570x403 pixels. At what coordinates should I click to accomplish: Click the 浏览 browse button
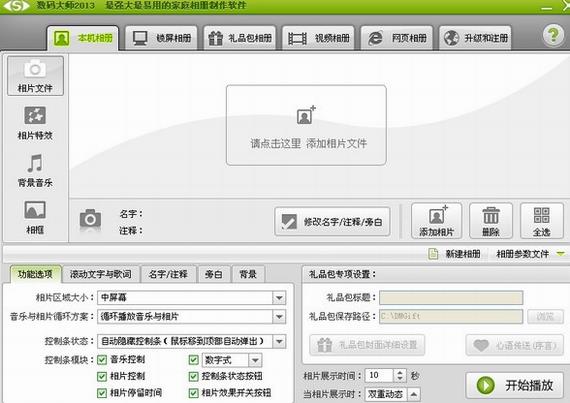(x=545, y=317)
